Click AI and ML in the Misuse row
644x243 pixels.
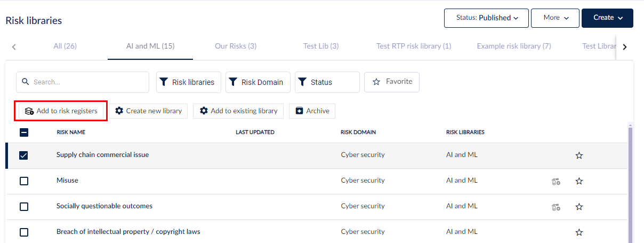pos(462,181)
